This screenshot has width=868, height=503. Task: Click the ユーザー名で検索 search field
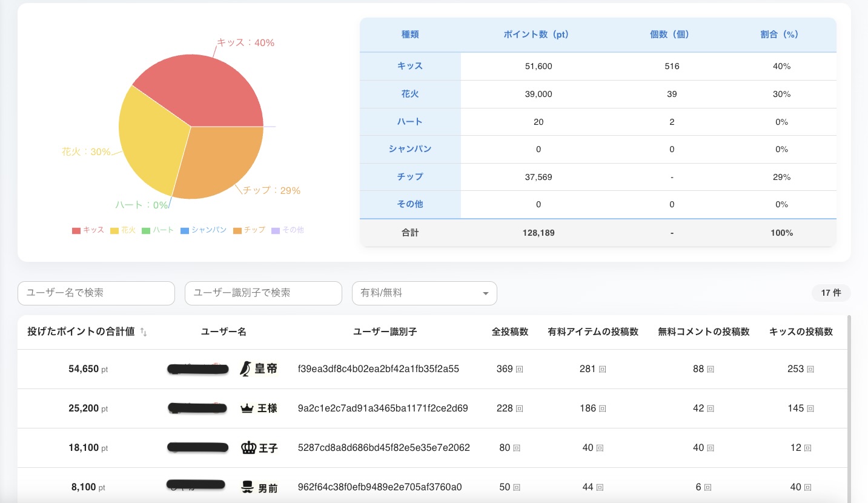[x=96, y=293]
